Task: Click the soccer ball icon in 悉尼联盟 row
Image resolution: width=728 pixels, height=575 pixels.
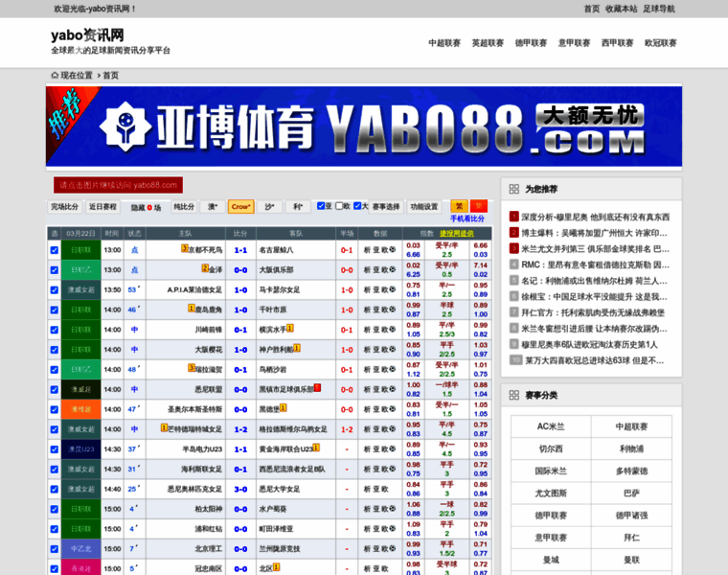Action: pyautogui.click(x=393, y=390)
